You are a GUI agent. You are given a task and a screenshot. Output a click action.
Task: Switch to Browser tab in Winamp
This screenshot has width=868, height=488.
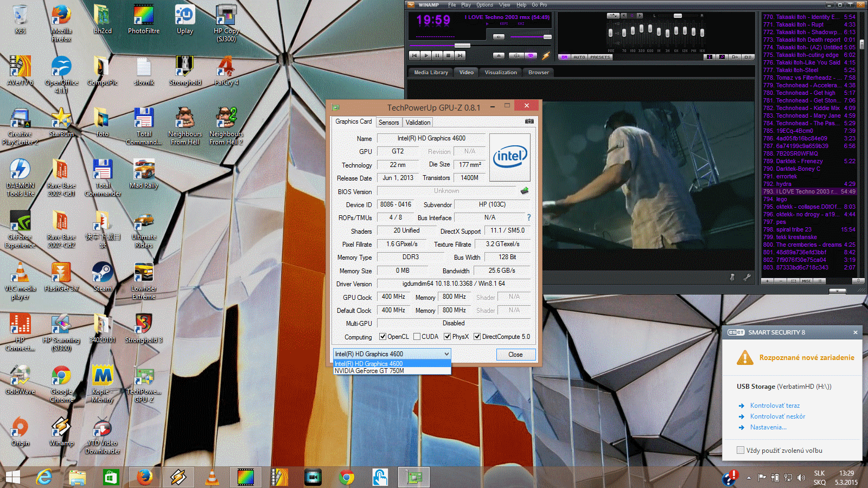click(x=539, y=72)
